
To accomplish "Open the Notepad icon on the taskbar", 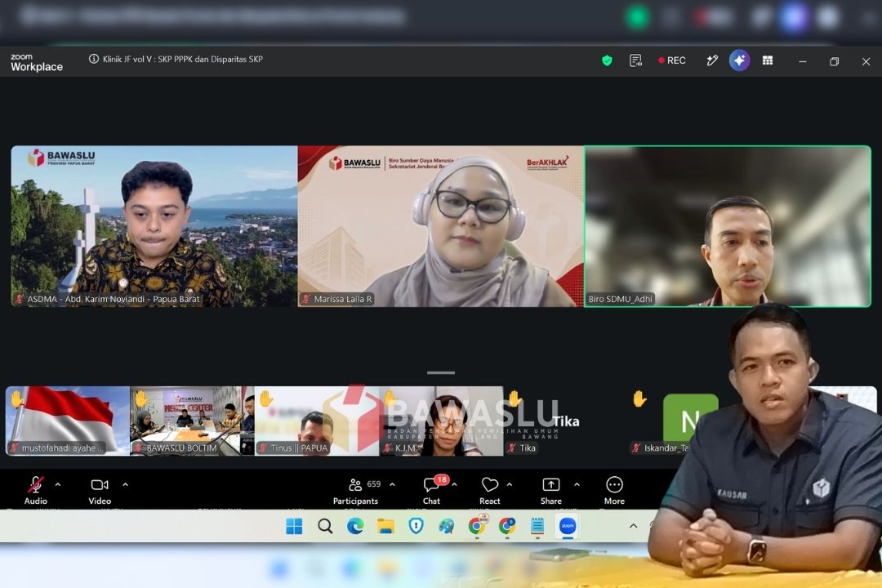I will tap(537, 526).
